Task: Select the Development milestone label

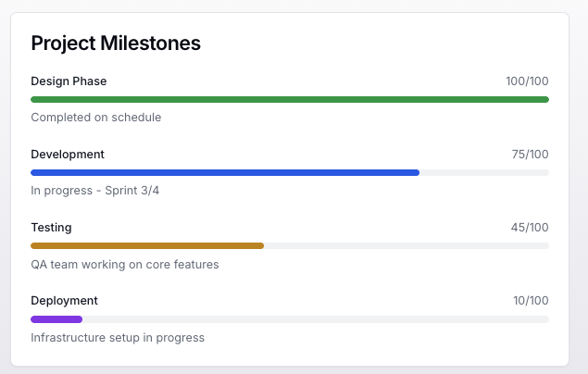Action: (x=68, y=155)
